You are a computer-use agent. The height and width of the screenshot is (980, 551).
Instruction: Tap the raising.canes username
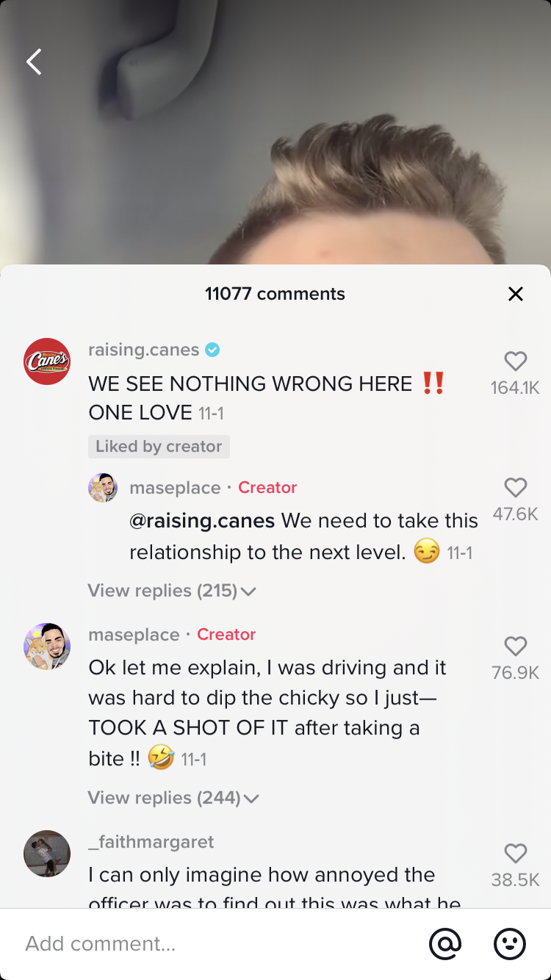click(x=143, y=350)
